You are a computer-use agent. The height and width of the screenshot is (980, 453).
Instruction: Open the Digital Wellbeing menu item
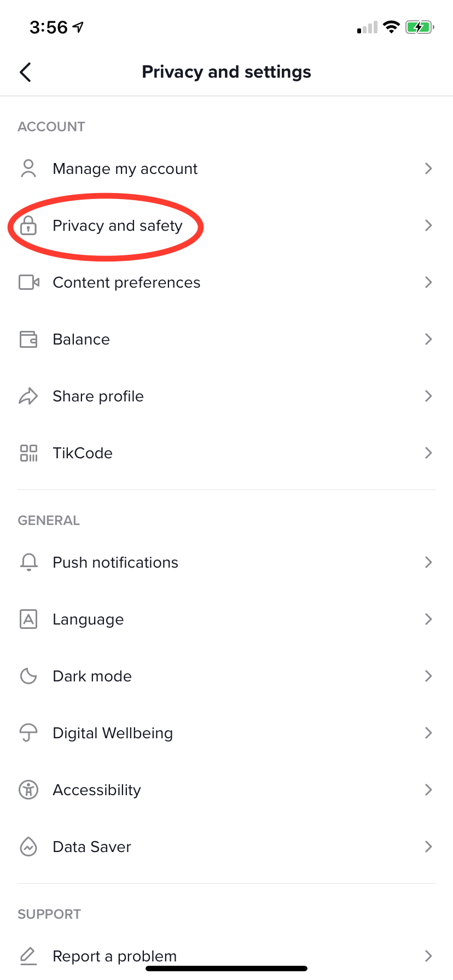pos(226,733)
